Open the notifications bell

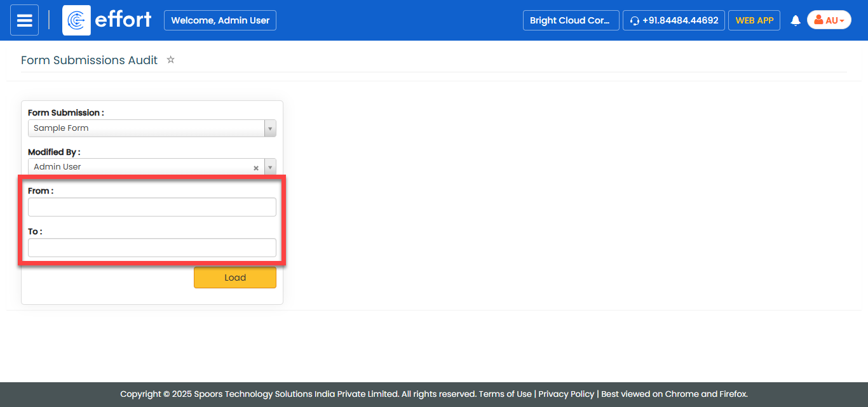tap(795, 20)
